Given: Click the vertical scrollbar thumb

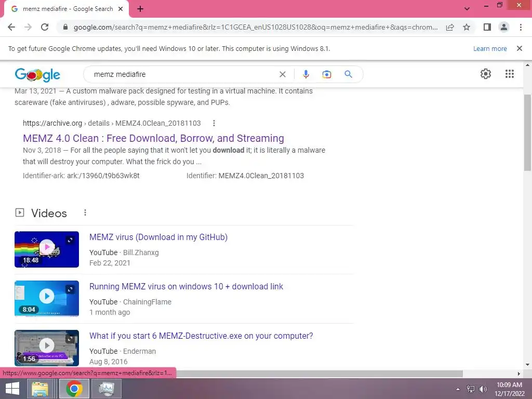Looking at the screenshot, I should click(527, 132).
